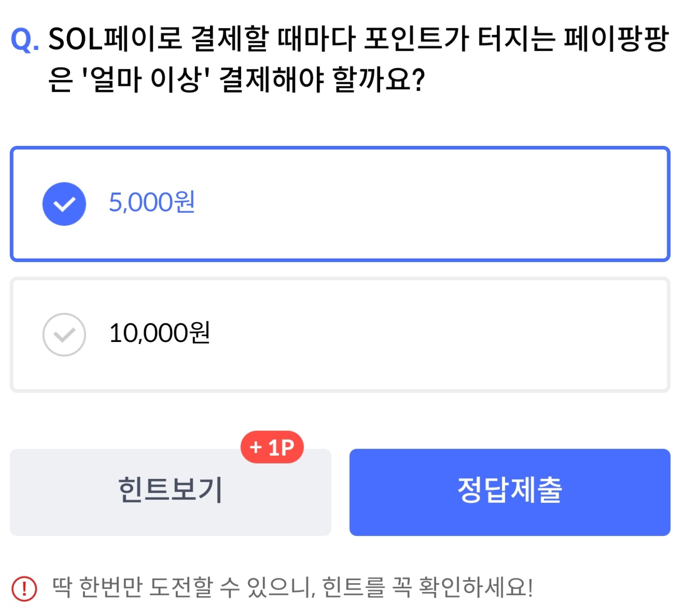Click the word 페이팡팡 in the question
This screenshot has height=616, width=680.
pyautogui.click(x=616, y=39)
